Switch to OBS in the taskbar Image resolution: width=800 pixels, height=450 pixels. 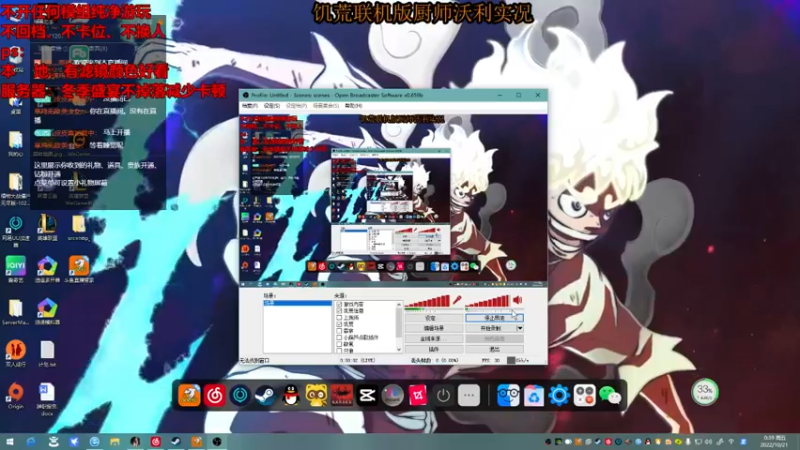coord(217,442)
